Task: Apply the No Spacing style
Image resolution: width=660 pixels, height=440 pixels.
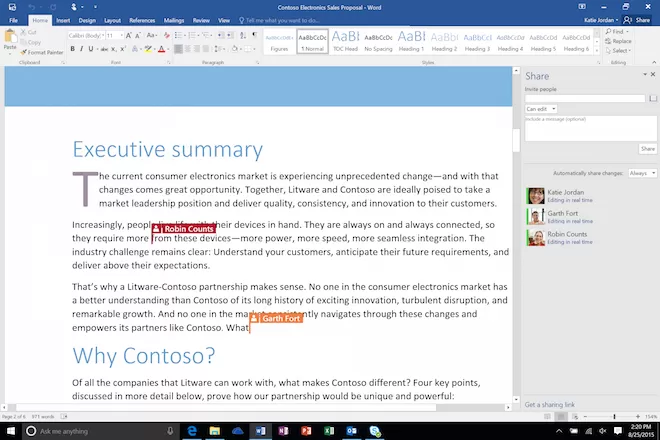Action: tap(378, 41)
